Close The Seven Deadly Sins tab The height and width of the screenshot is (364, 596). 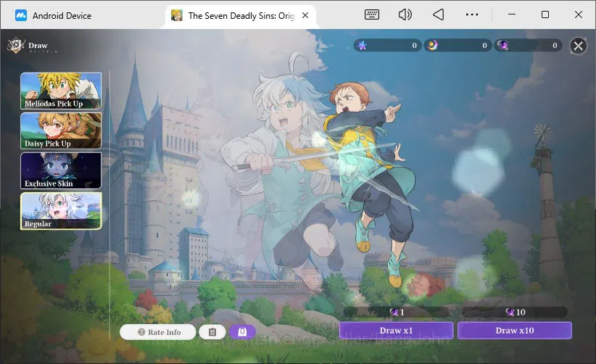(305, 15)
